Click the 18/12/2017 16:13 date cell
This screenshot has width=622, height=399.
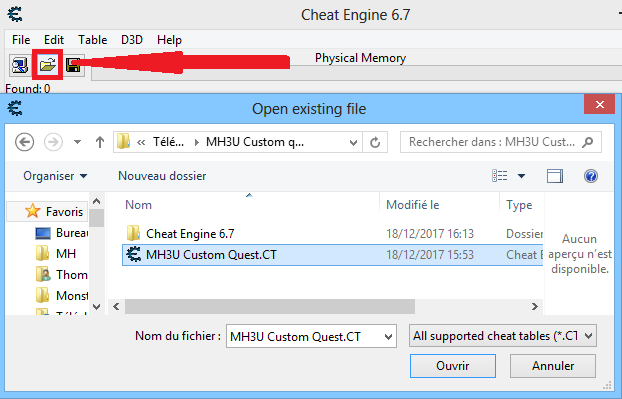click(x=430, y=234)
